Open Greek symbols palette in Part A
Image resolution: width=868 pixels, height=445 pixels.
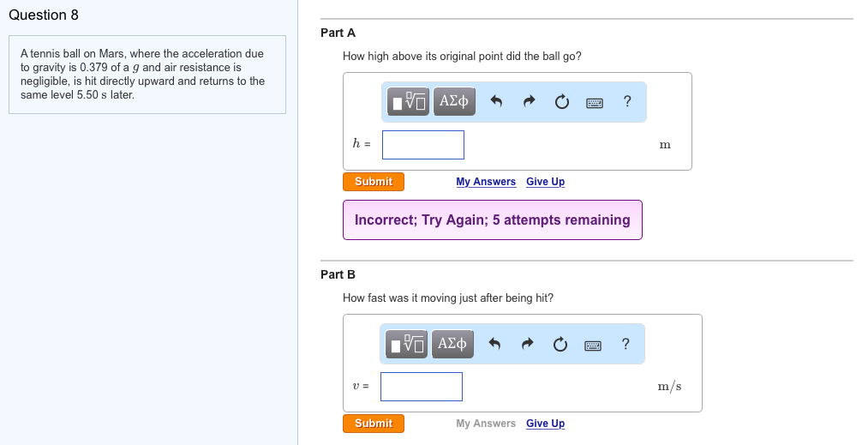453,102
